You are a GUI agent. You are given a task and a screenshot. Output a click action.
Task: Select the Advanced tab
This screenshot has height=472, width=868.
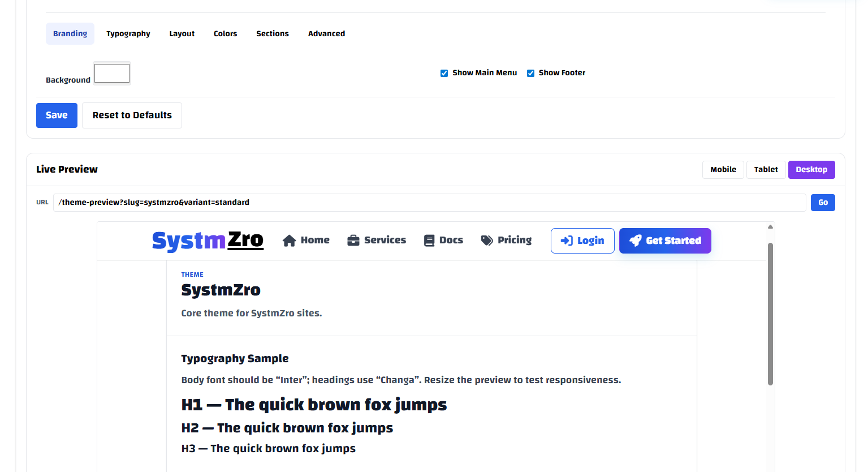[x=326, y=34]
